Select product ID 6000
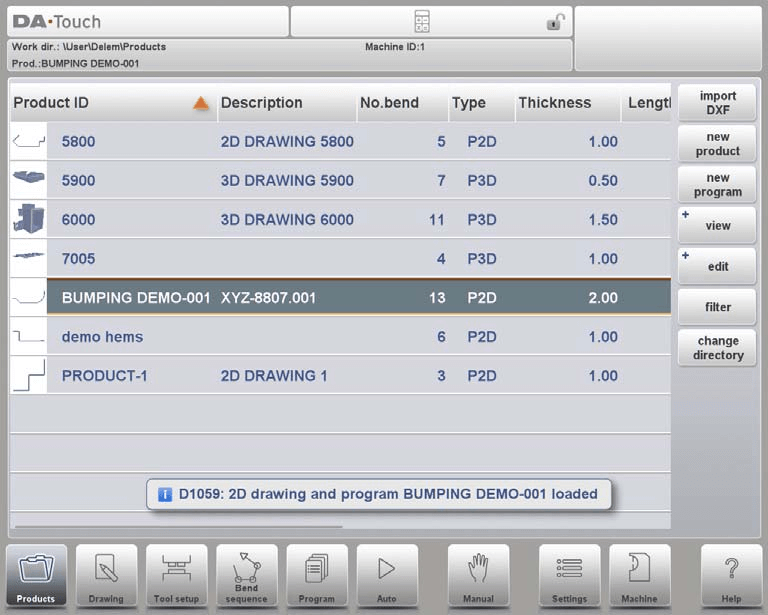Viewport: 768px width, 615px height. pyautogui.click(x=78, y=219)
